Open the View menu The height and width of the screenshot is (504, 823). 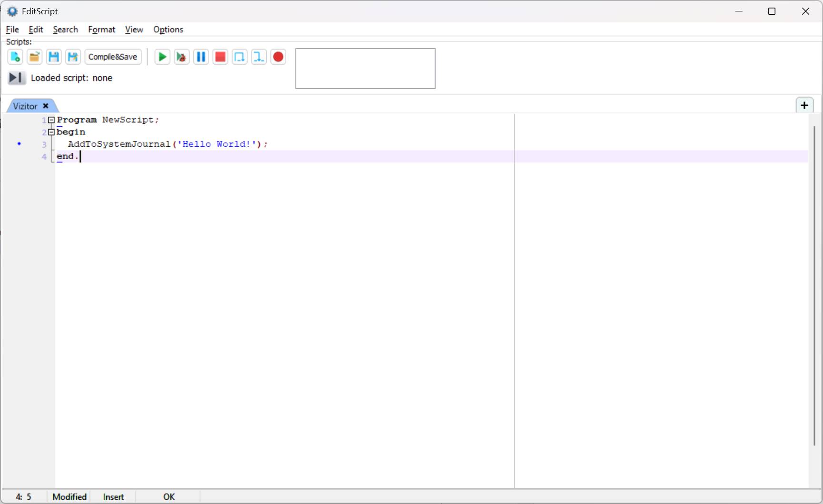coord(134,30)
